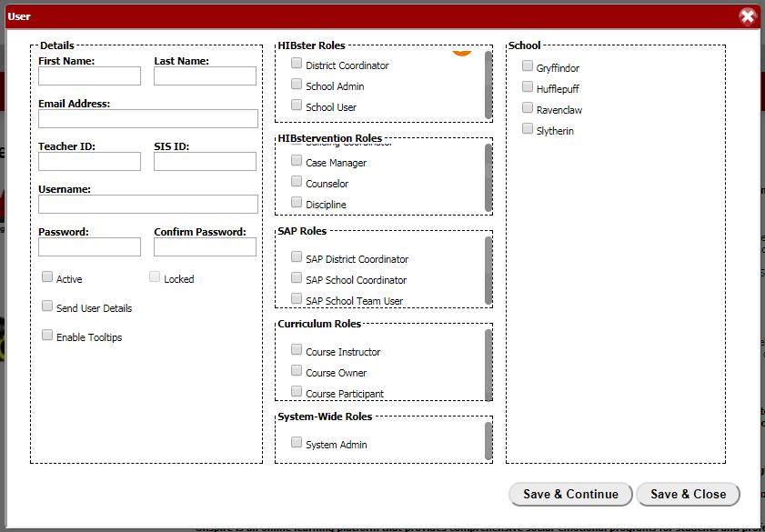Check SAP School Coordinator
The image size is (765, 532).
tap(297, 277)
